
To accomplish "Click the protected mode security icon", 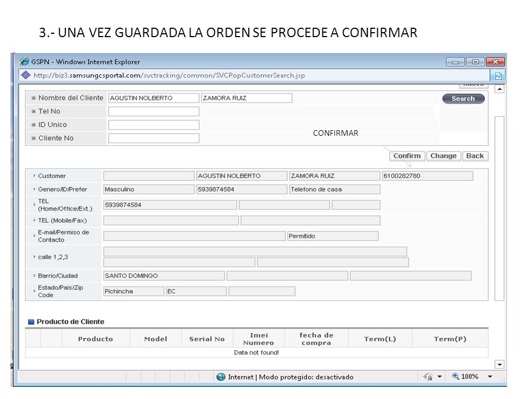I will point(428,377).
